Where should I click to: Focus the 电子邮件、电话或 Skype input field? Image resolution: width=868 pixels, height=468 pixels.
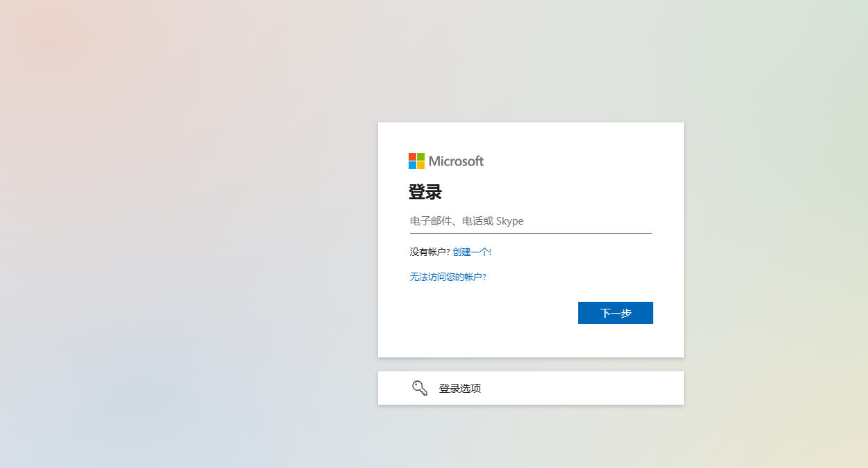click(x=530, y=221)
